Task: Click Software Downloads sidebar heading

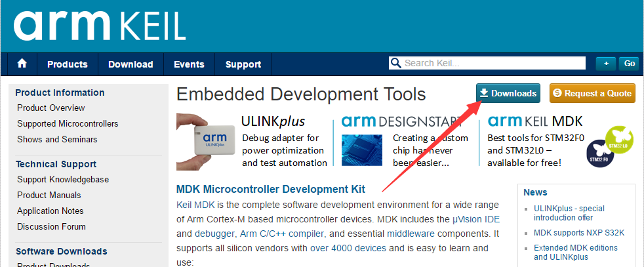Action: 62,251
